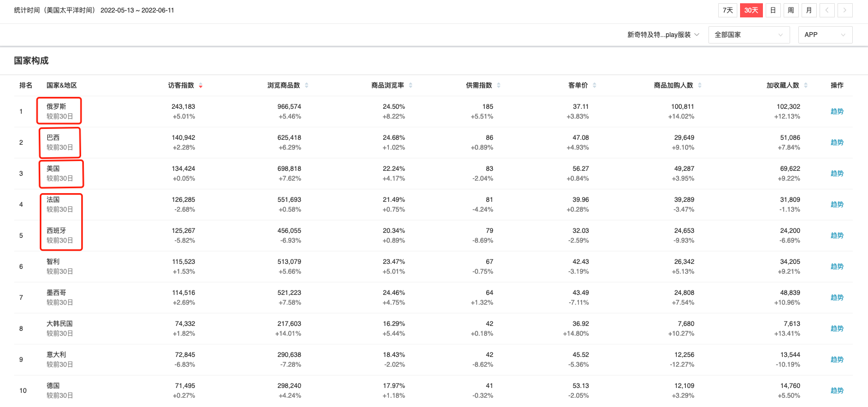Viewport: 868px width, 407px height.
Task: Go to previous period with left arrow
Action: pyautogui.click(x=827, y=10)
